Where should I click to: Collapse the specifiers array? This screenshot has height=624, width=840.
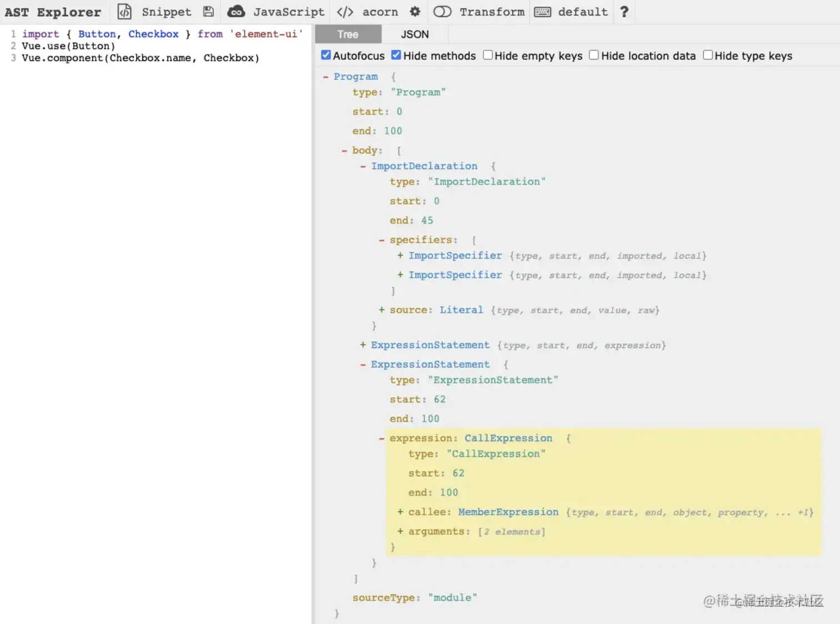tap(382, 240)
